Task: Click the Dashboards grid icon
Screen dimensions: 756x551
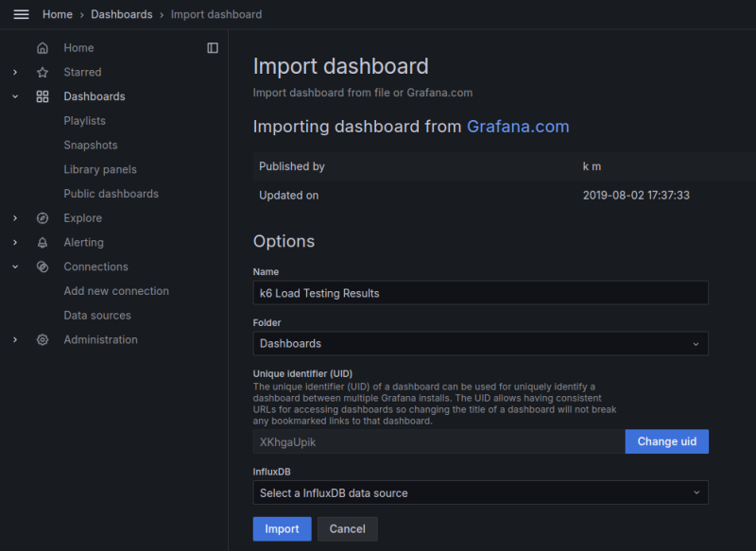Action: 43,96
